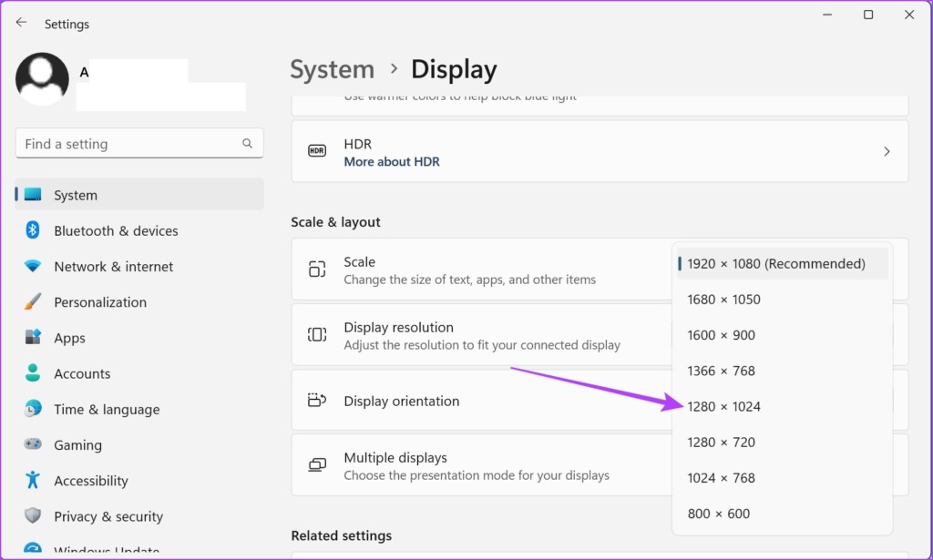Select System in the sidebar menu

pos(75,194)
